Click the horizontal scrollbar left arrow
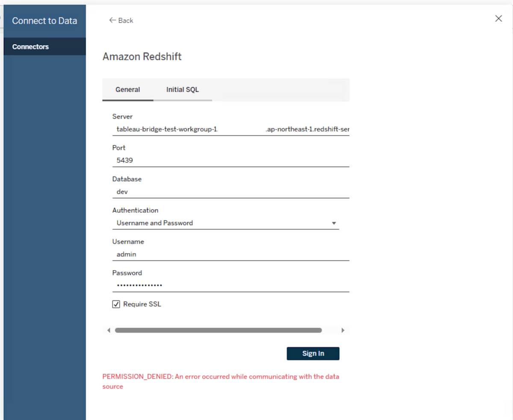The width and height of the screenshot is (513, 420). click(x=109, y=330)
